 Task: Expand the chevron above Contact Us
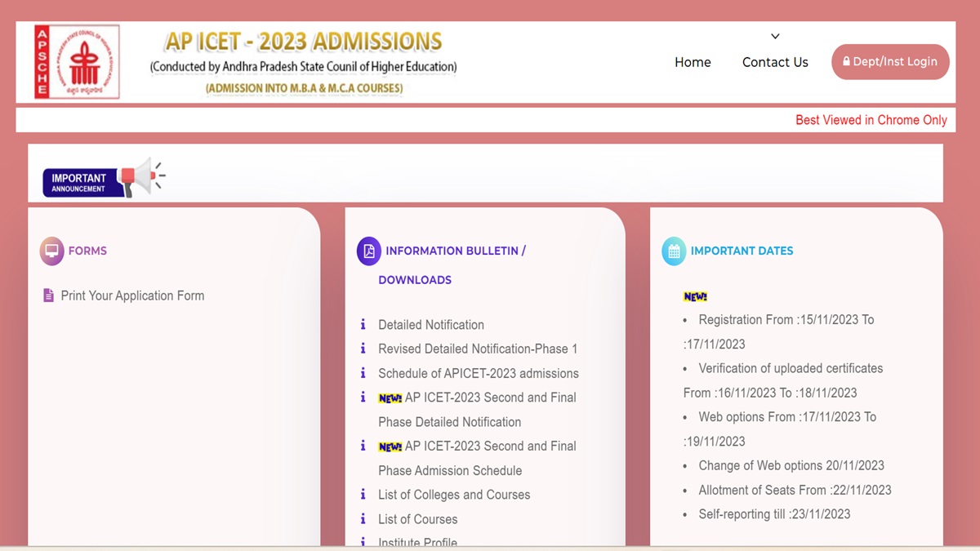point(775,37)
